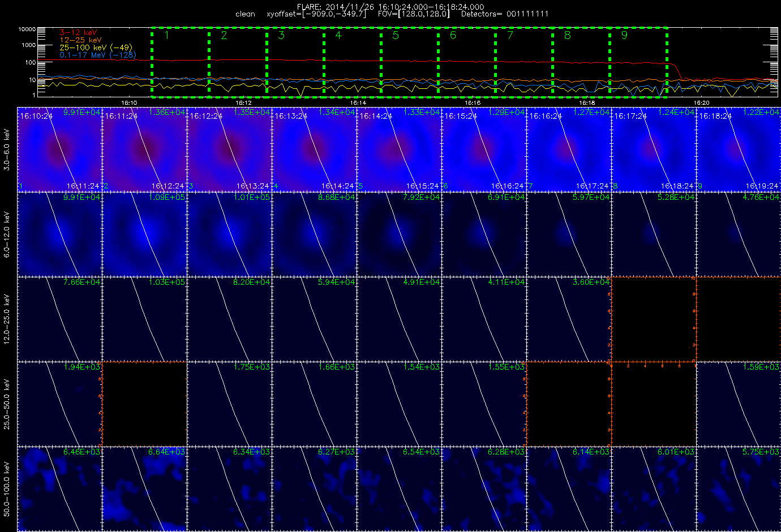Viewport: 781px width, 532px height.
Task: Open the 6.0-12.0 keV image with peak 8.68E+04
Action: [x=314, y=234]
